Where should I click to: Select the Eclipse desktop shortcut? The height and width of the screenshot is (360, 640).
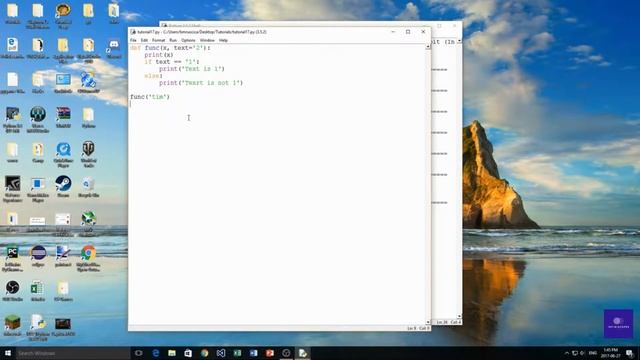[38, 256]
